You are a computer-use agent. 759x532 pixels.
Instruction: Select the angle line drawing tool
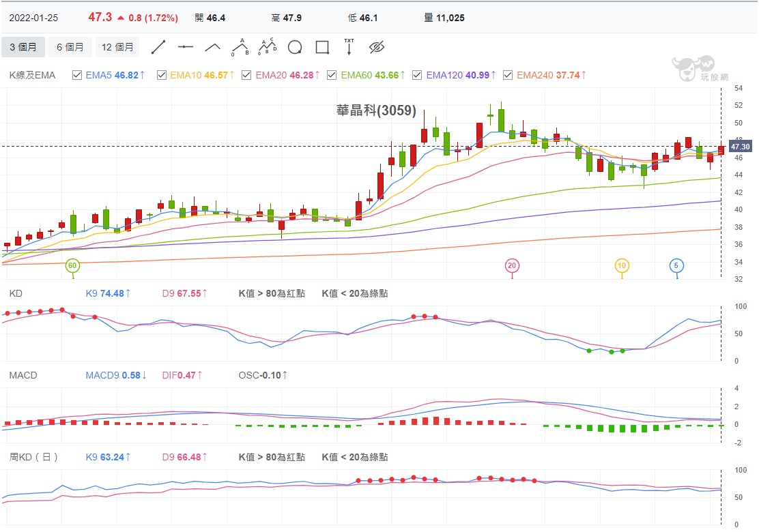(x=212, y=47)
